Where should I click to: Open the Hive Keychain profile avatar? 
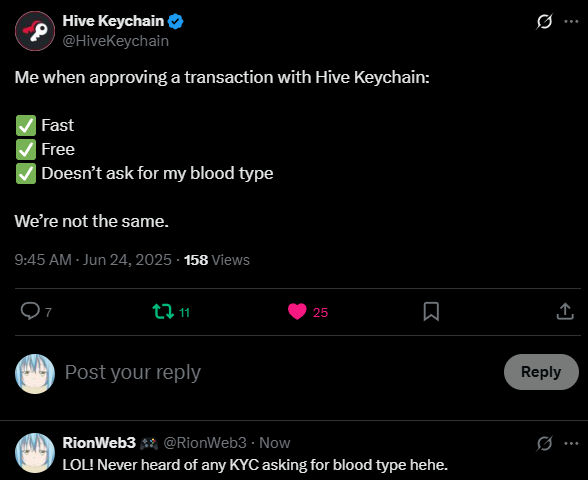point(35,31)
